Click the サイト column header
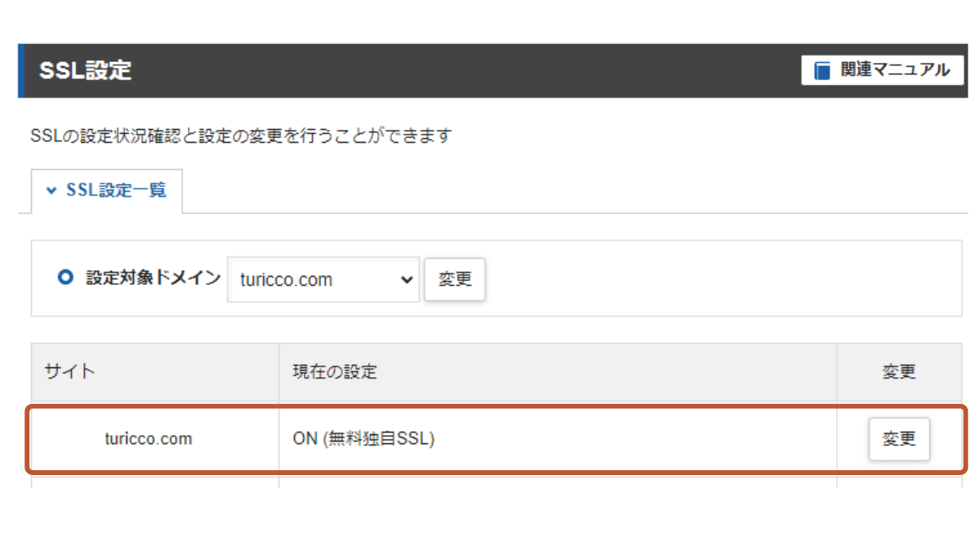980x551 pixels. [155, 372]
